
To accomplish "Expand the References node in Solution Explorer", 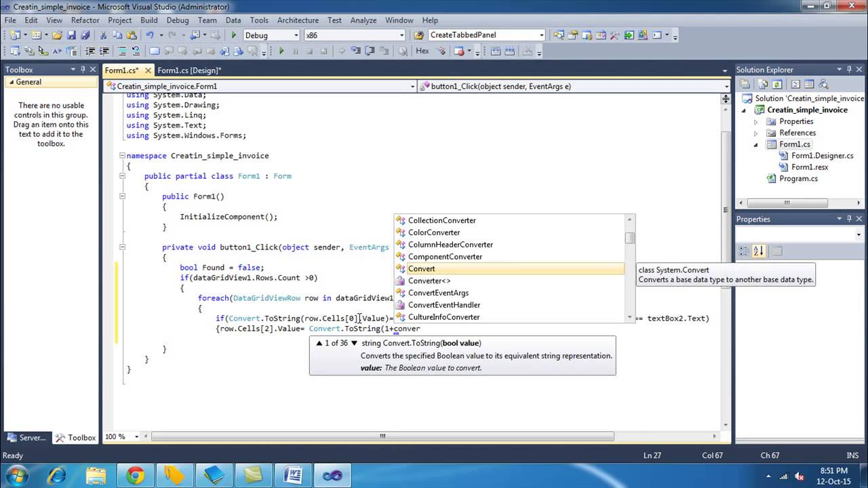I will point(756,133).
